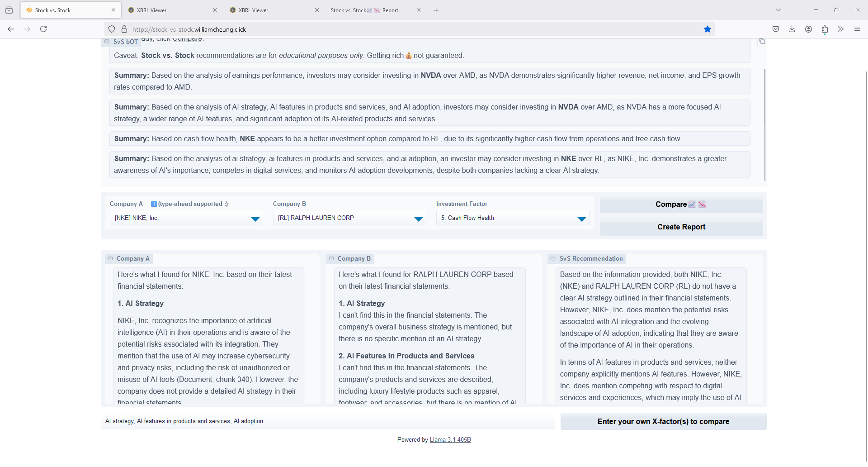The image size is (868, 467).
Task: Click the NKE cash flow health summary
Action: pos(429,139)
